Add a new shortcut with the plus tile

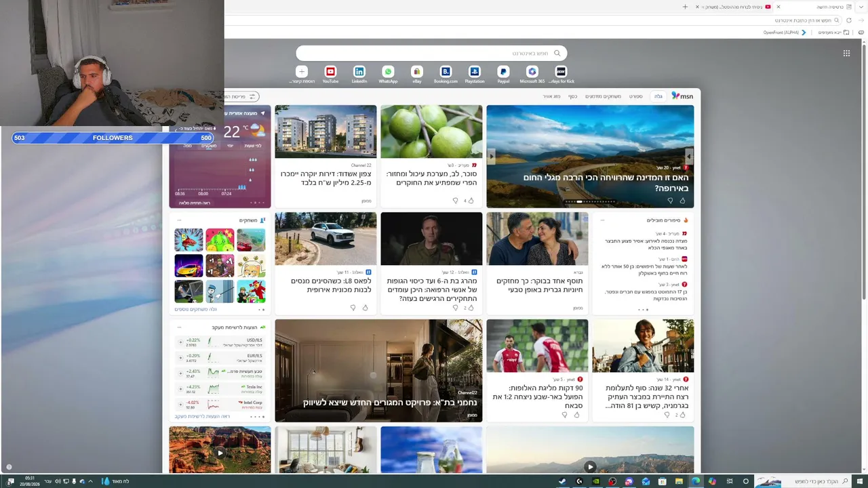pyautogui.click(x=302, y=72)
